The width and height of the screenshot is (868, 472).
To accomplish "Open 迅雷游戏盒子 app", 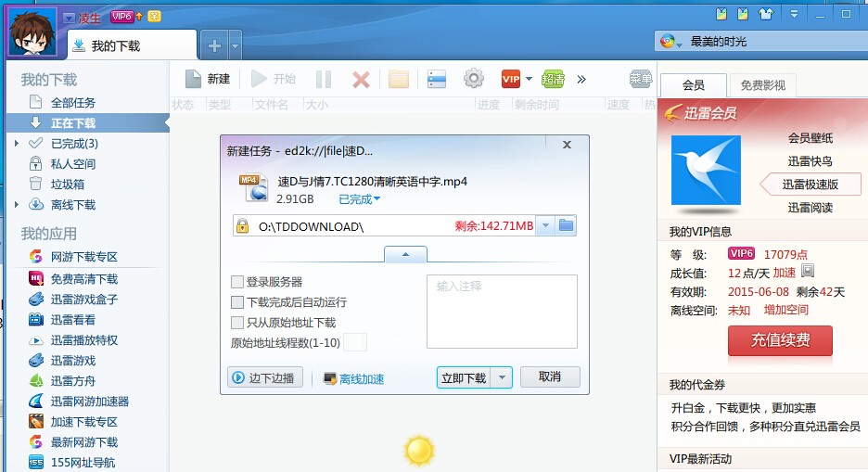I will click(x=84, y=300).
